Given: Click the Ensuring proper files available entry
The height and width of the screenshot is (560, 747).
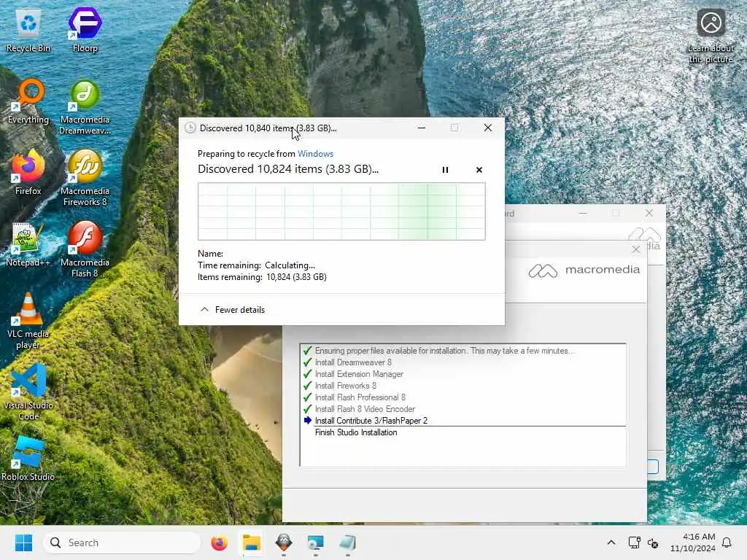Looking at the screenshot, I should tap(444, 351).
